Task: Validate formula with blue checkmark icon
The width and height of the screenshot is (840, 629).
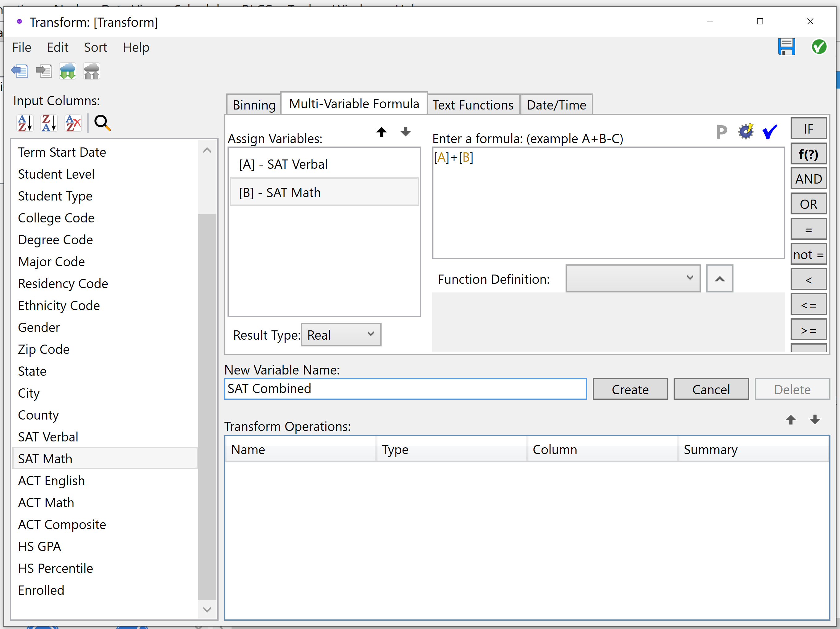Action: tap(770, 132)
